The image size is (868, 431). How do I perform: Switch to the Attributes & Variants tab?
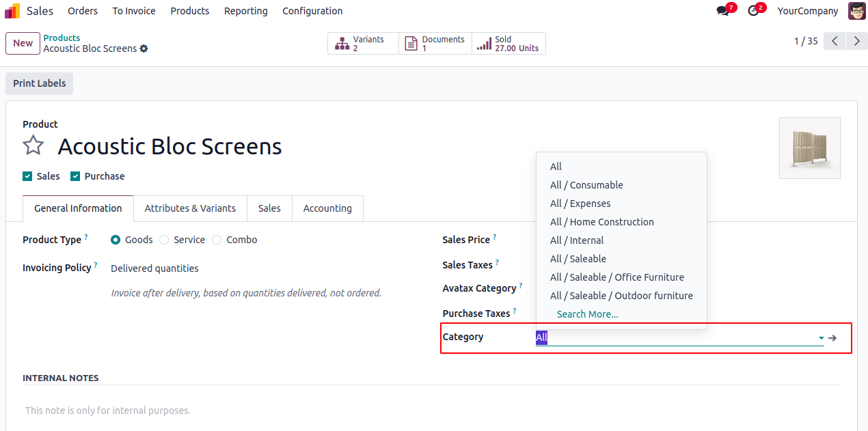click(190, 208)
